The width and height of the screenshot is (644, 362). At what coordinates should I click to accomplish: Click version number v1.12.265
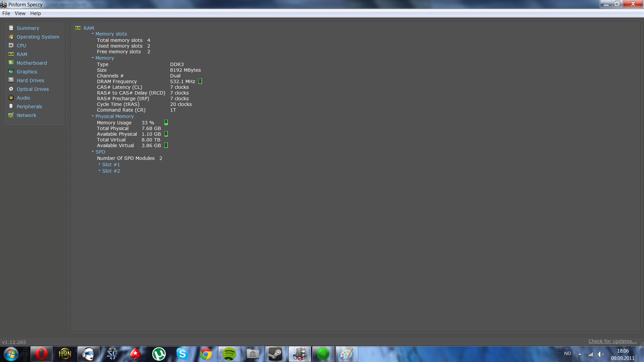14,342
